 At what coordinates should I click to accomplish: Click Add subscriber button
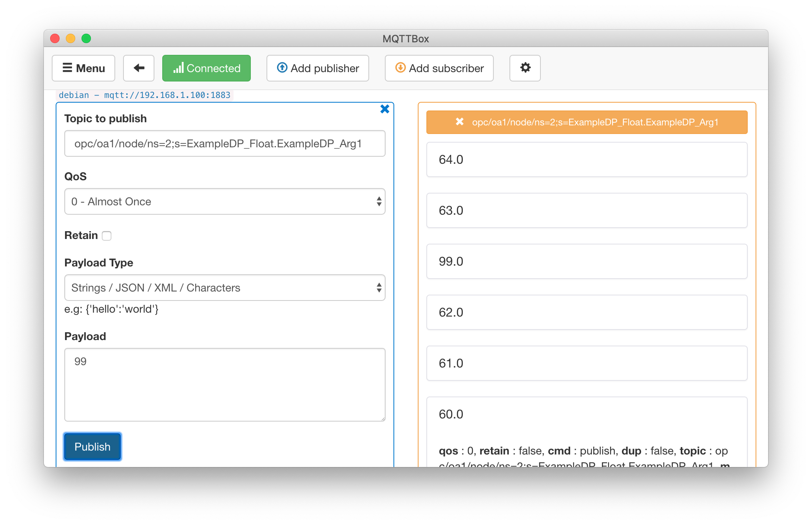(439, 68)
